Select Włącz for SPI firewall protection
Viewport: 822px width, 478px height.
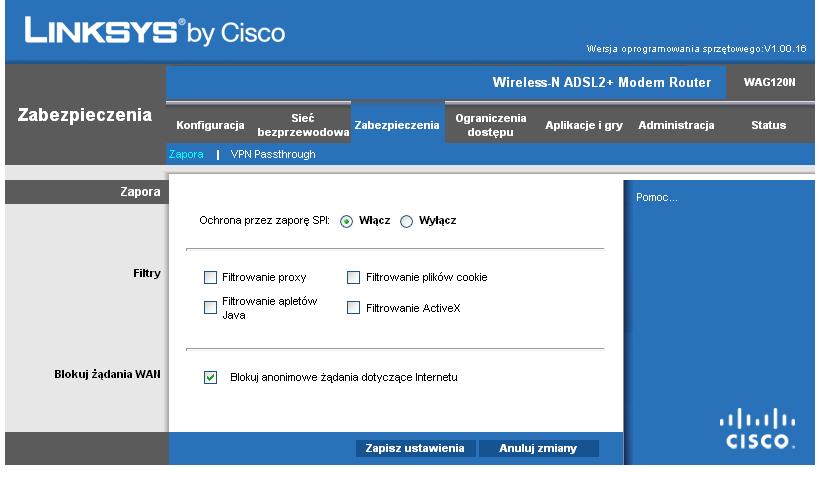pyautogui.click(x=346, y=221)
